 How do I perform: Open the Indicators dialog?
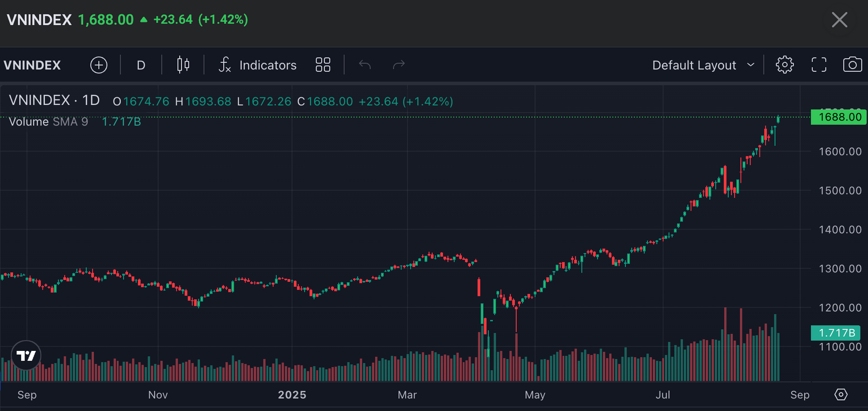pyautogui.click(x=257, y=65)
